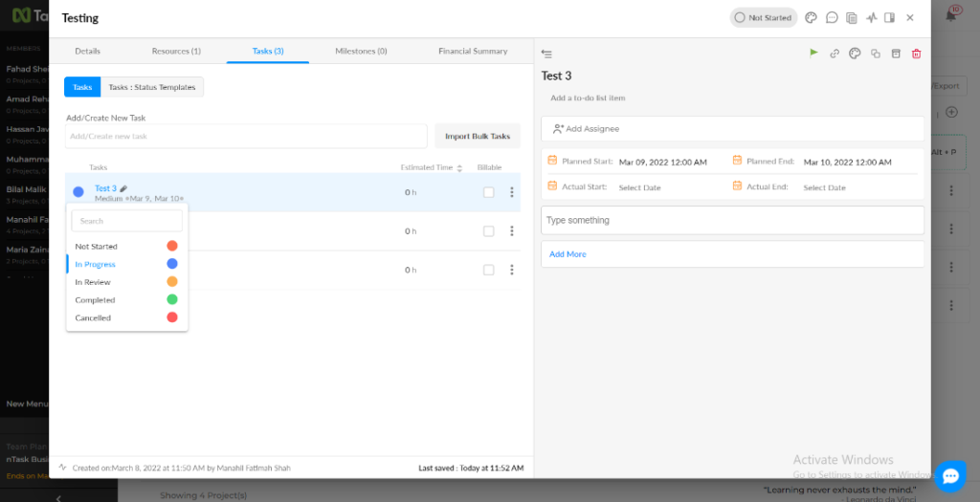Click the archive task icon
980x502 pixels.
(x=896, y=54)
